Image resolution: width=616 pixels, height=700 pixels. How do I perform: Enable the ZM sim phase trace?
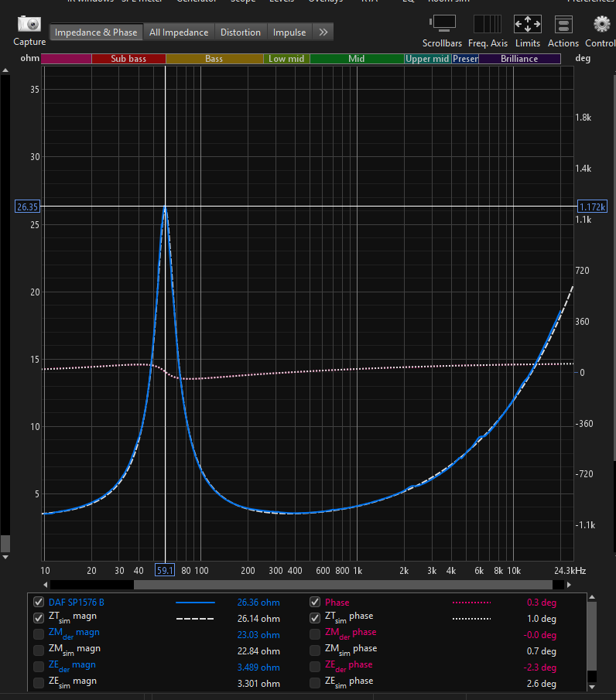pyautogui.click(x=315, y=650)
